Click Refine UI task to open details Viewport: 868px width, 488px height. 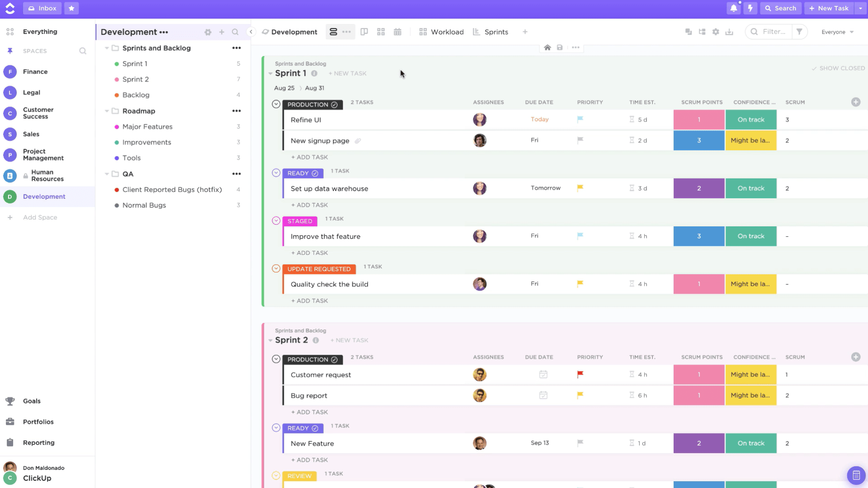305,119
